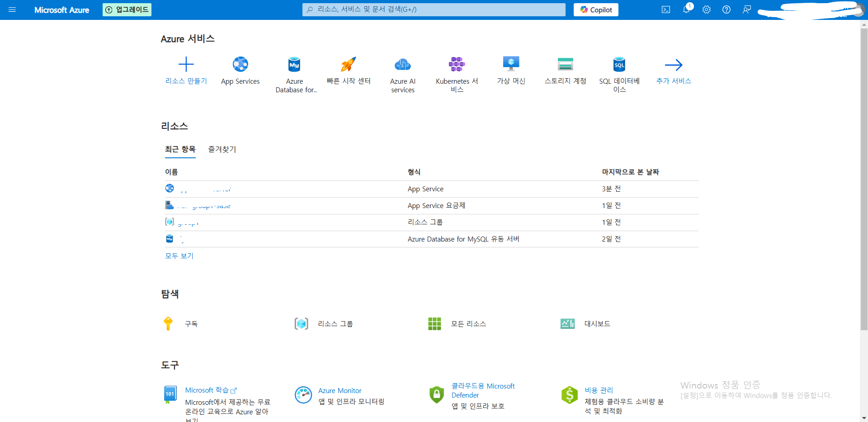Launch Cloud Shell terminal icon
868x422 pixels.
coord(666,9)
